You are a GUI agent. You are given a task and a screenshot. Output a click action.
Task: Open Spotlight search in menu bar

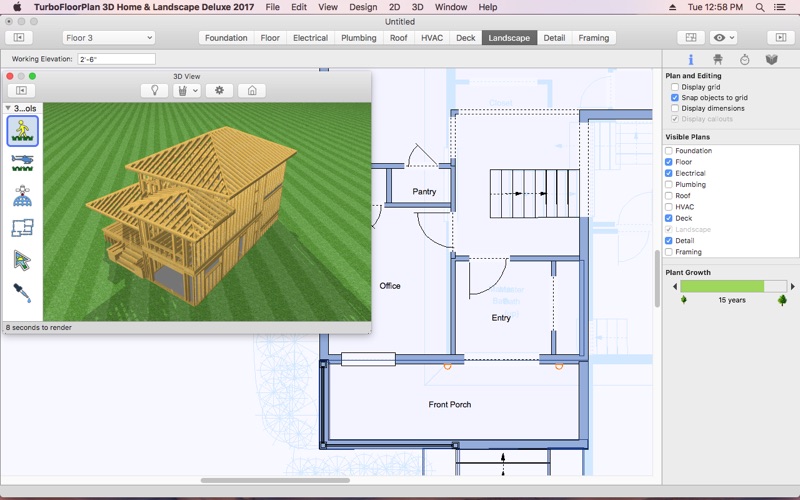point(760,7)
